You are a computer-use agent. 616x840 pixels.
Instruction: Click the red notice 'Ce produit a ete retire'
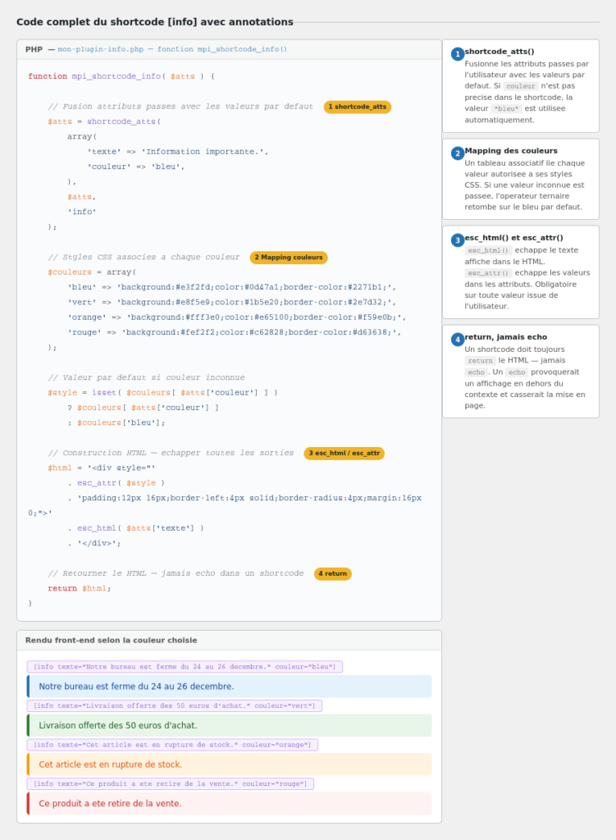pyautogui.click(x=230, y=804)
